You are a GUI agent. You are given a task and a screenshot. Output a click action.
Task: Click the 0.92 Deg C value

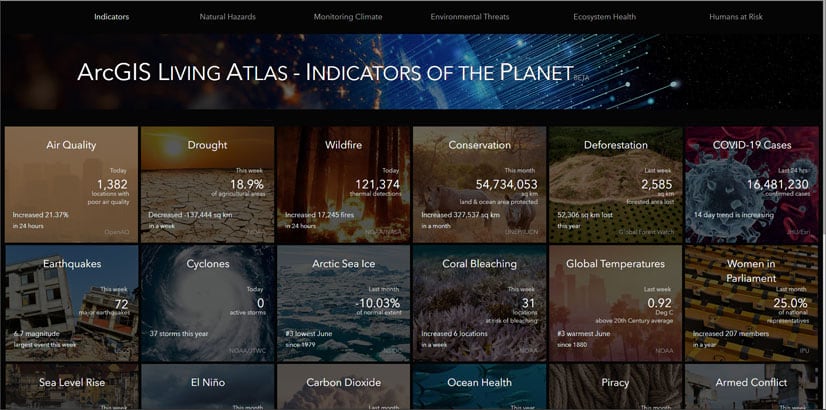coord(660,304)
